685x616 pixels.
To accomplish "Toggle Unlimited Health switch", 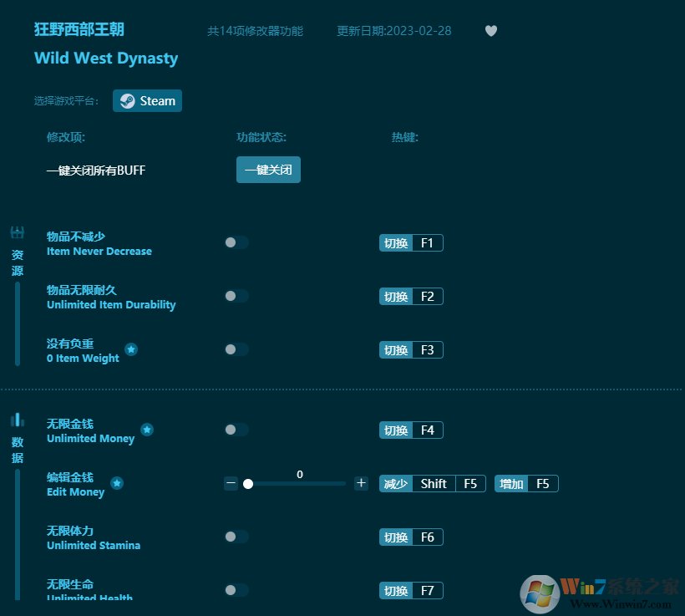I will [236, 590].
